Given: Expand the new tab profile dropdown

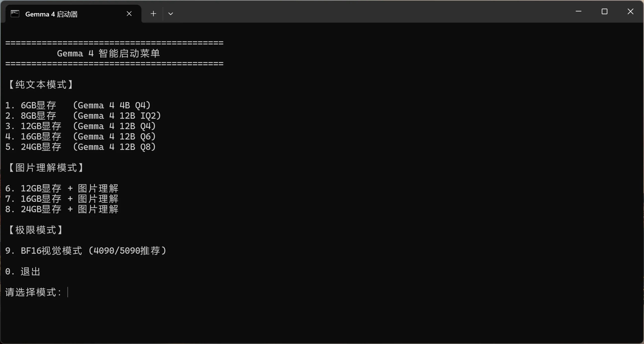Looking at the screenshot, I should tap(171, 14).
